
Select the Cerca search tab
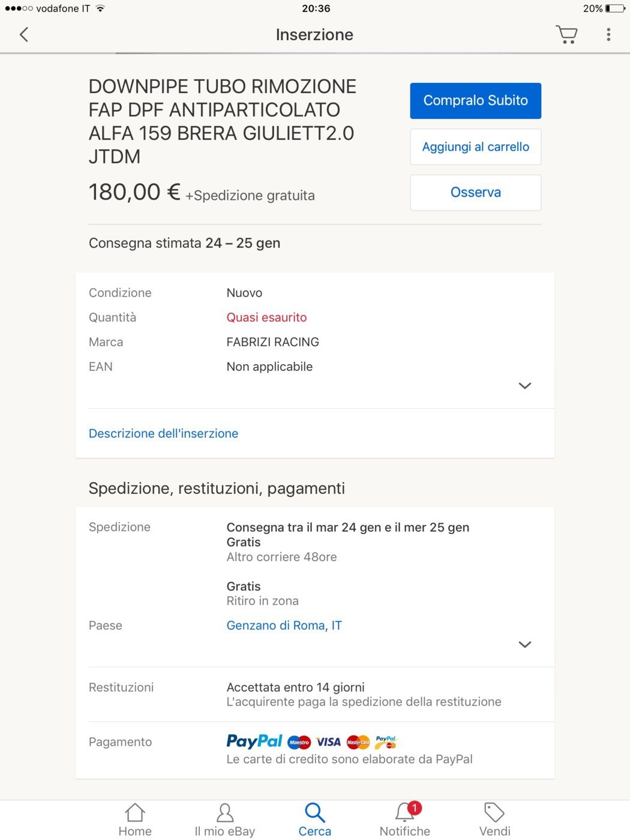(x=315, y=820)
